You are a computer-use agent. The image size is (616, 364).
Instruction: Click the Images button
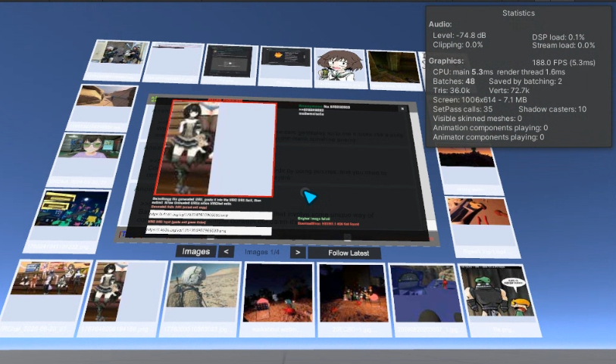click(195, 251)
